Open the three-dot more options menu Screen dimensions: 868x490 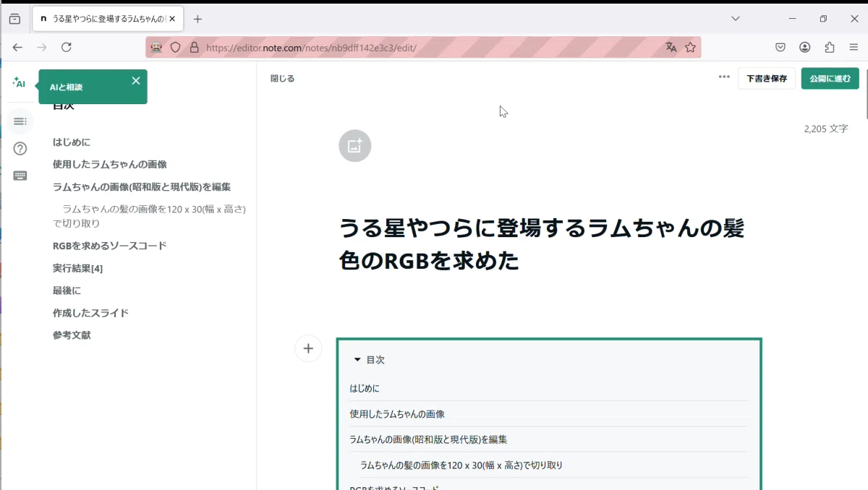pos(724,77)
